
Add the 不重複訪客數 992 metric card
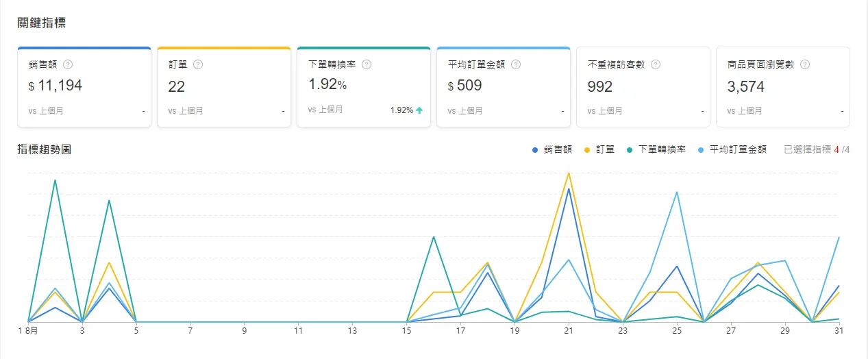point(643,87)
